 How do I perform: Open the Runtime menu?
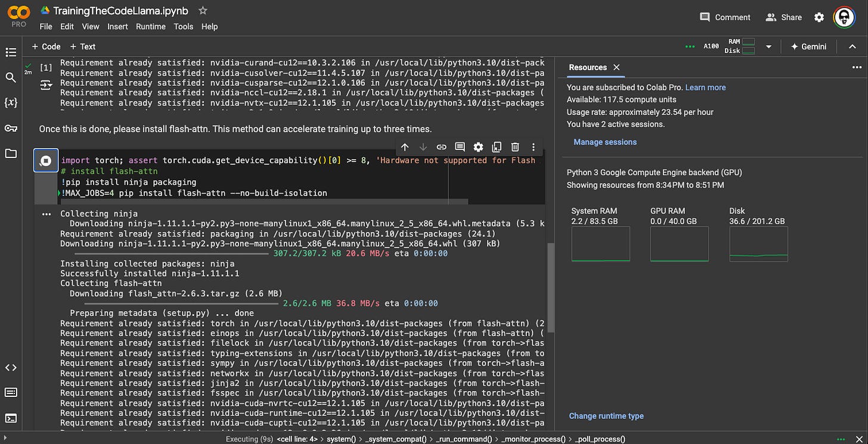point(151,26)
